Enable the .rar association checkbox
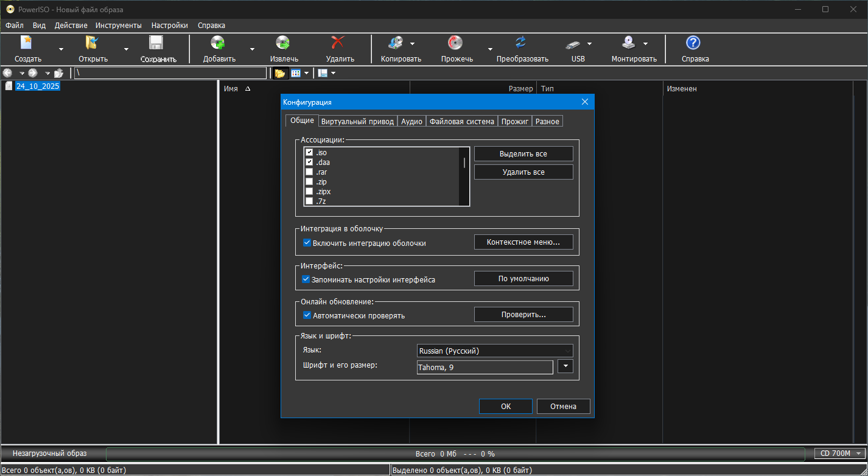This screenshot has width=868, height=476. coord(309,172)
